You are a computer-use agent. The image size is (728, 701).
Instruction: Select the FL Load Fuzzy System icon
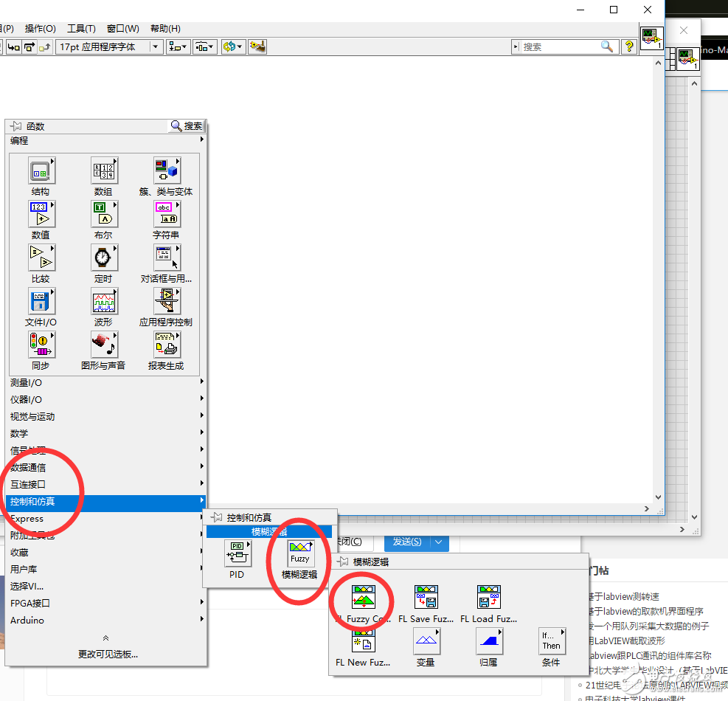pos(489,598)
